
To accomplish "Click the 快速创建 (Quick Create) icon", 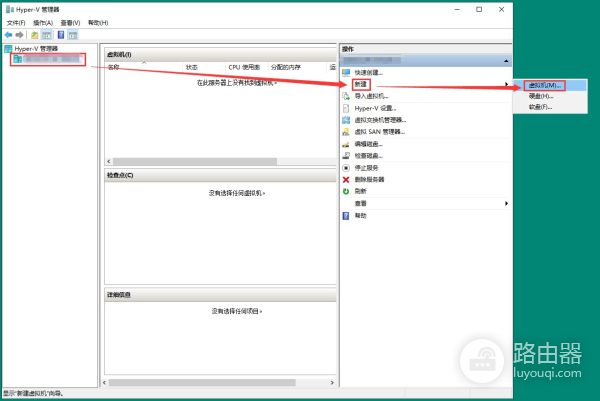I will (x=346, y=73).
